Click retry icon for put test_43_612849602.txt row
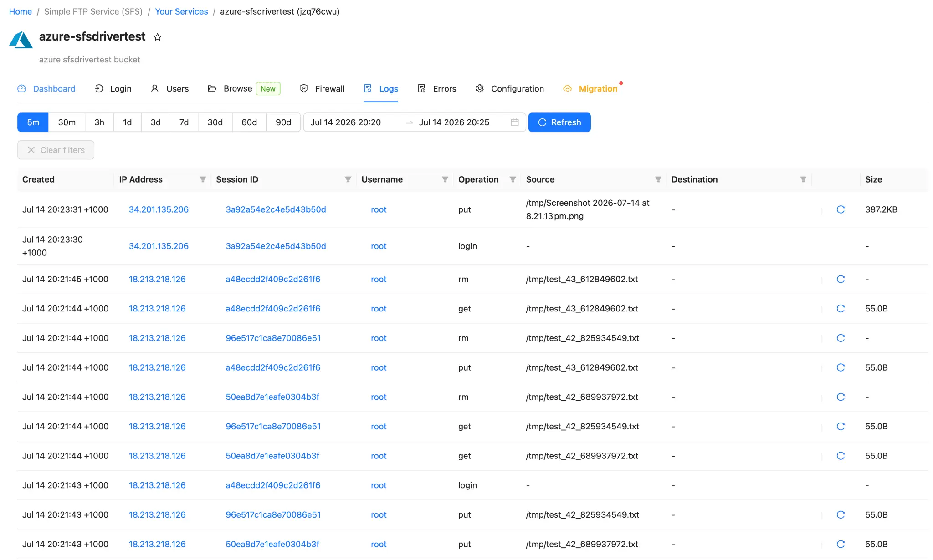 pyautogui.click(x=841, y=367)
